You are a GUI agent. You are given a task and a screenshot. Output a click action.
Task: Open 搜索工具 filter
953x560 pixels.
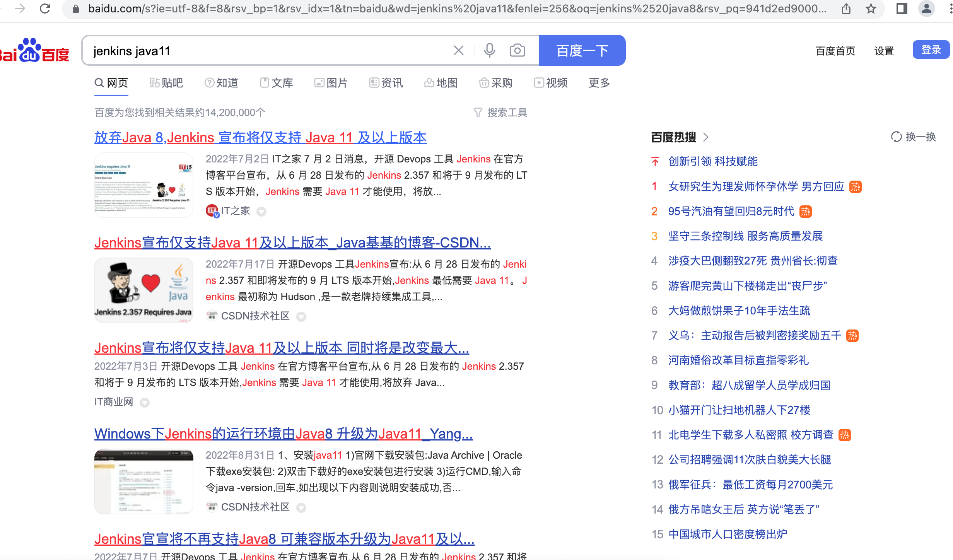pyautogui.click(x=500, y=113)
